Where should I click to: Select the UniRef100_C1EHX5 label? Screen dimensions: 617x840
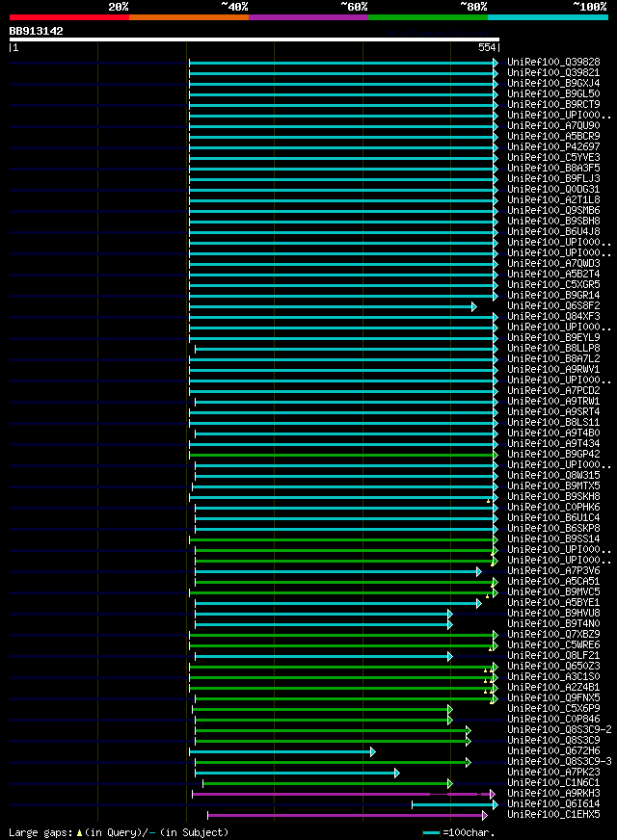tap(553, 815)
